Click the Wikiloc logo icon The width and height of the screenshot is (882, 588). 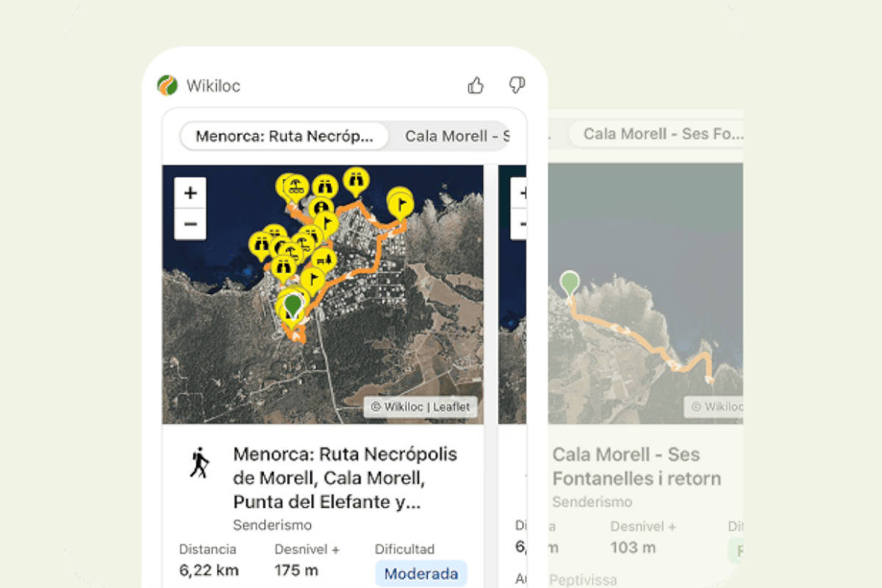tap(168, 85)
